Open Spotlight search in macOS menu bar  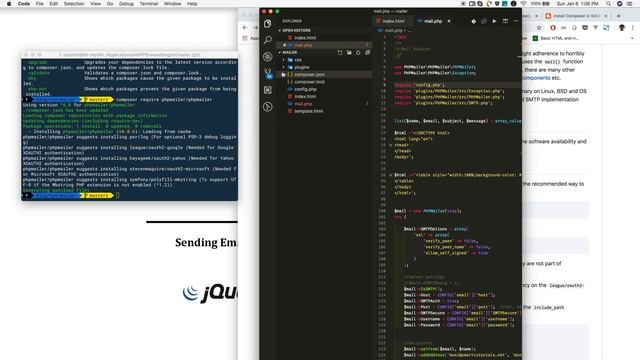(x=609, y=4)
